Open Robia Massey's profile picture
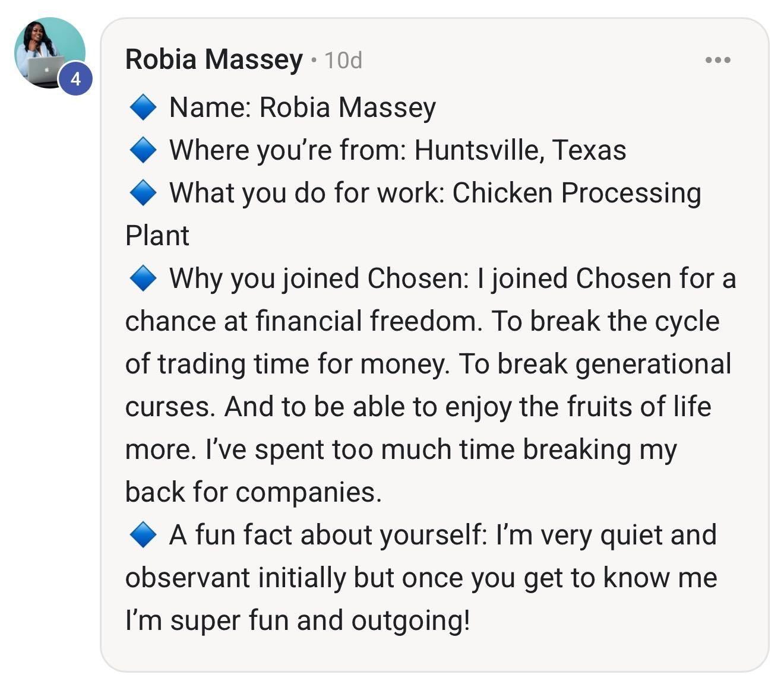 point(49,53)
